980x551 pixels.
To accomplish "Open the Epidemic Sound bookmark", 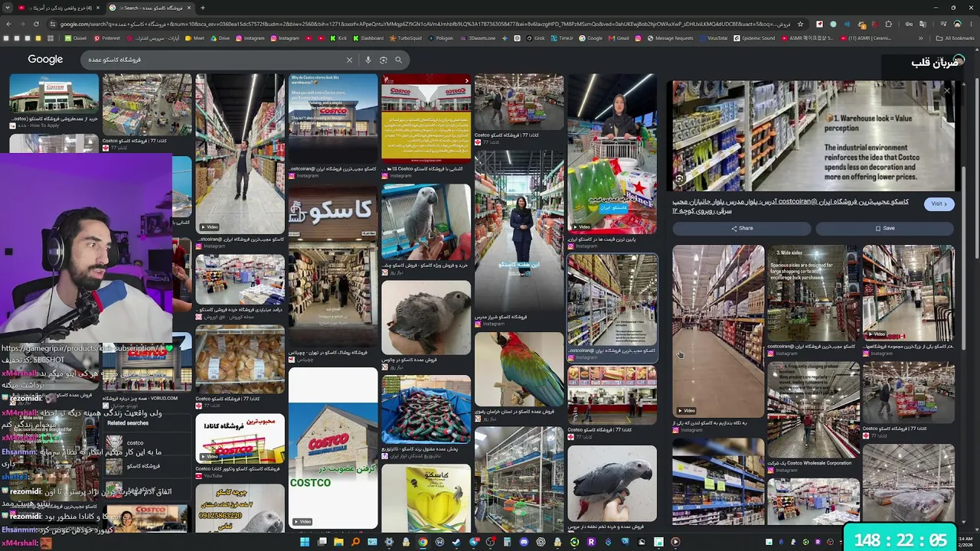I will click(754, 38).
